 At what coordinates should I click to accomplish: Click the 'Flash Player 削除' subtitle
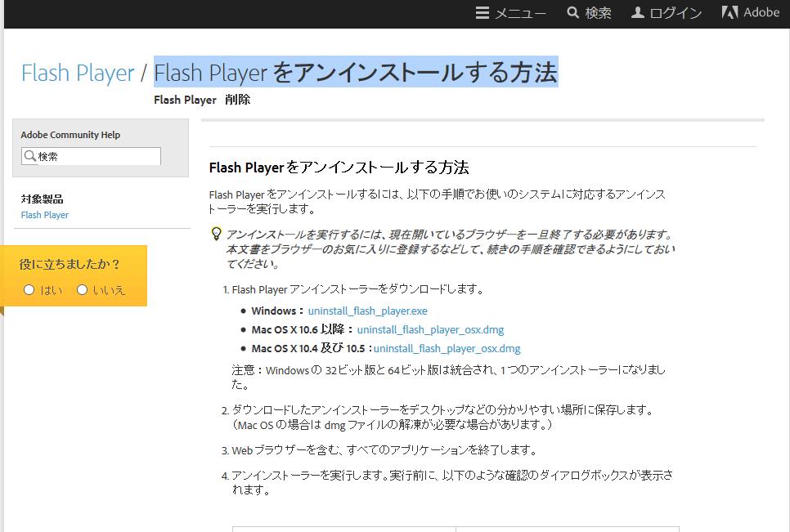(x=202, y=100)
